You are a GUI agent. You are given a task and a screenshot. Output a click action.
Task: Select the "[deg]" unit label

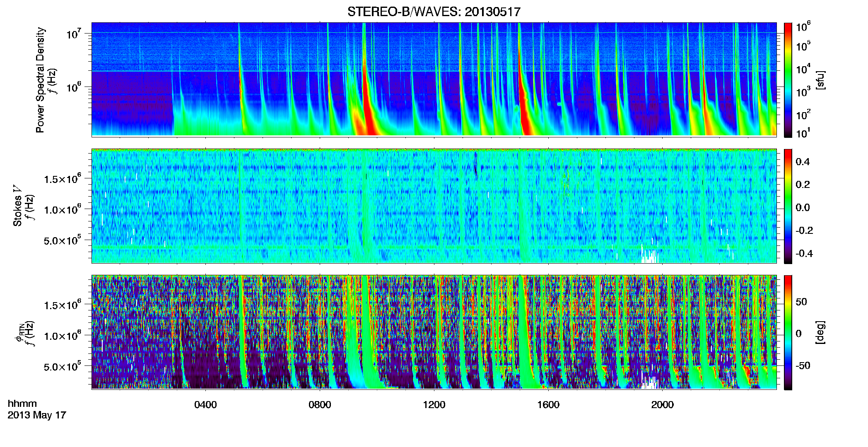tap(820, 332)
